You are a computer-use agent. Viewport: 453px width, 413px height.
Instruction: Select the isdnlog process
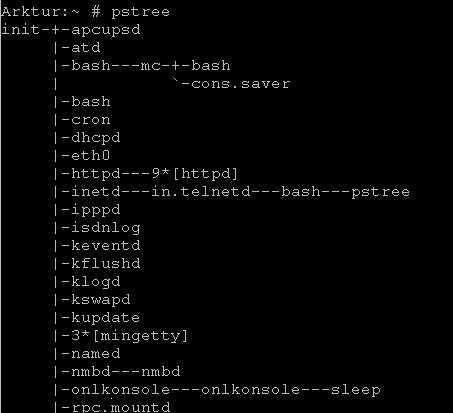click(106, 228)
